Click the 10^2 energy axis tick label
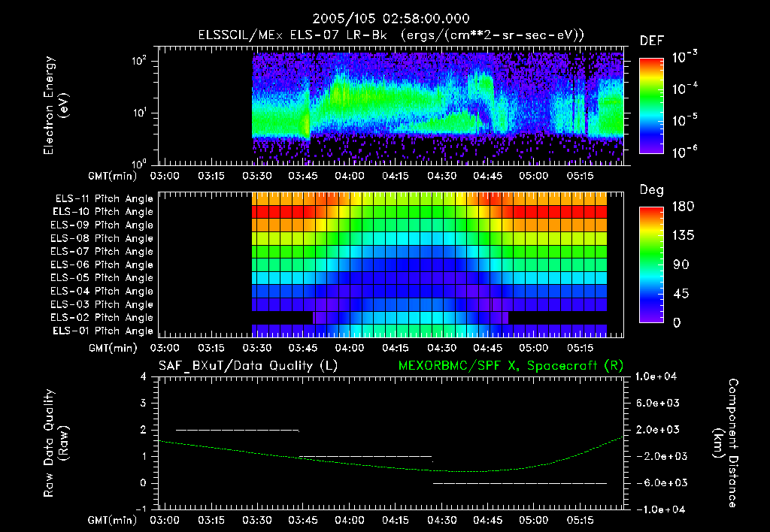 coord(139,60)
